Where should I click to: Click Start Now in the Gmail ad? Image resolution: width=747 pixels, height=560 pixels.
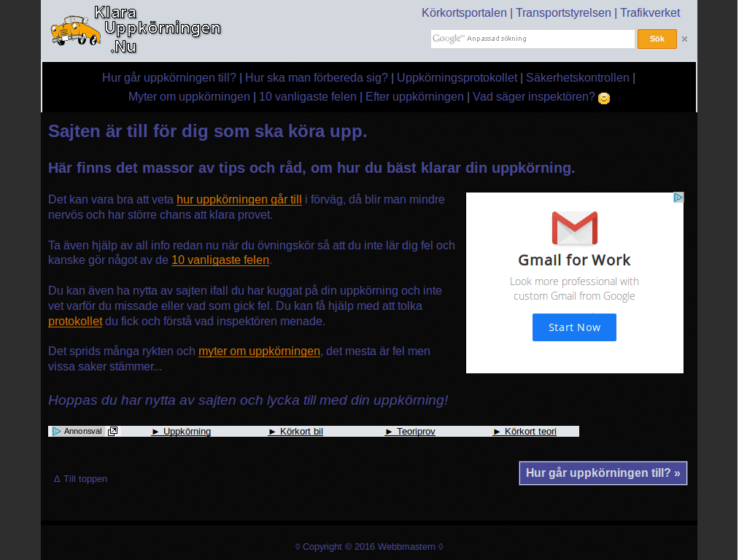tap(574, 327)
